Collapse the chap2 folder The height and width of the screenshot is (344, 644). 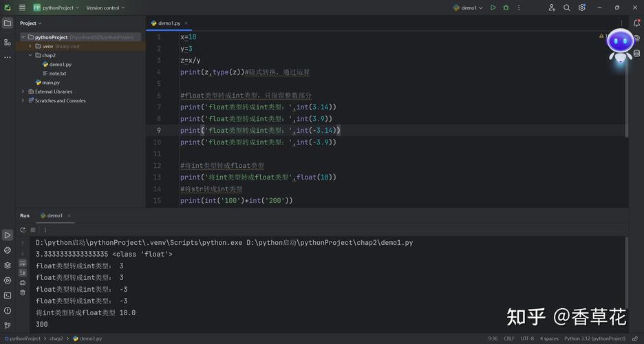30,55
